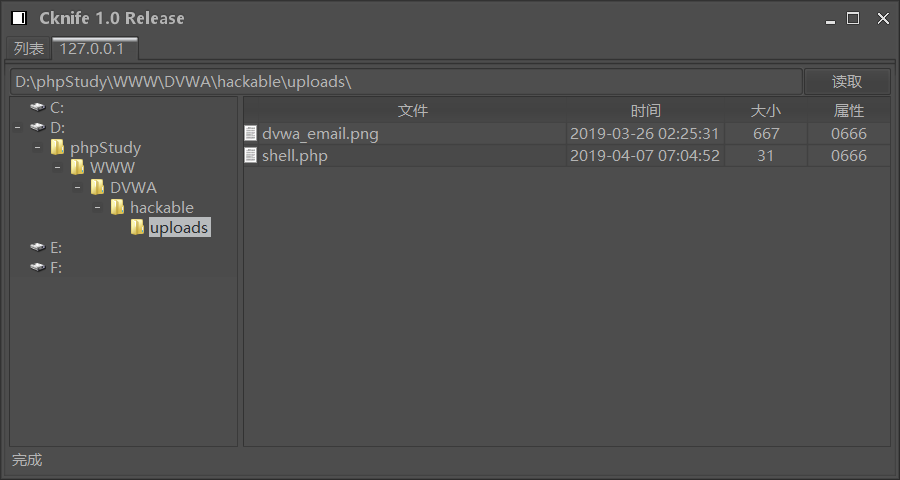Collapse the DVWA folder node
This screenshot has width=900, height=480.
78,187
